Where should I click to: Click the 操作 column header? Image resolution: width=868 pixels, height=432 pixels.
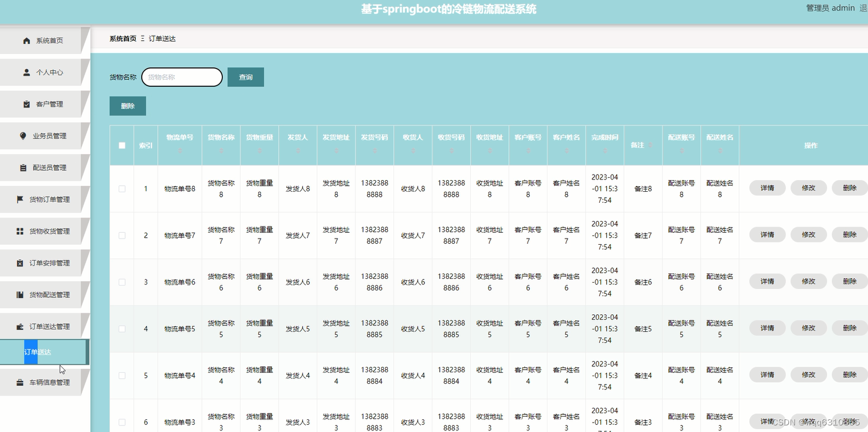pos(811,146)
